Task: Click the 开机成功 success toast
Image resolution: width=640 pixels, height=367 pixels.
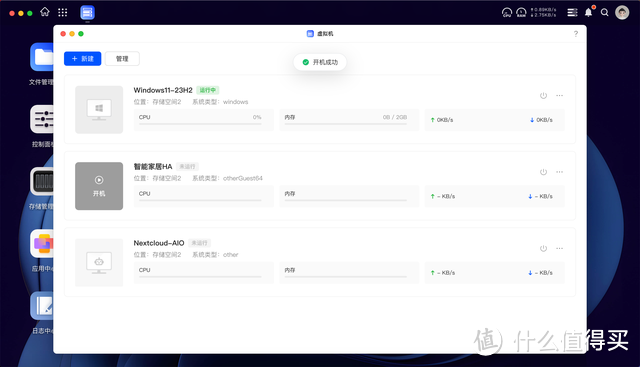Action: [x=320, y=62]
